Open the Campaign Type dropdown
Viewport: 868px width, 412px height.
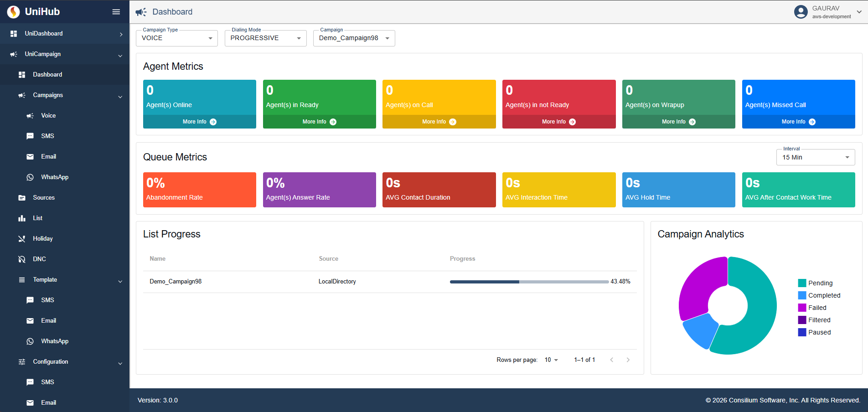click(176, 38)
